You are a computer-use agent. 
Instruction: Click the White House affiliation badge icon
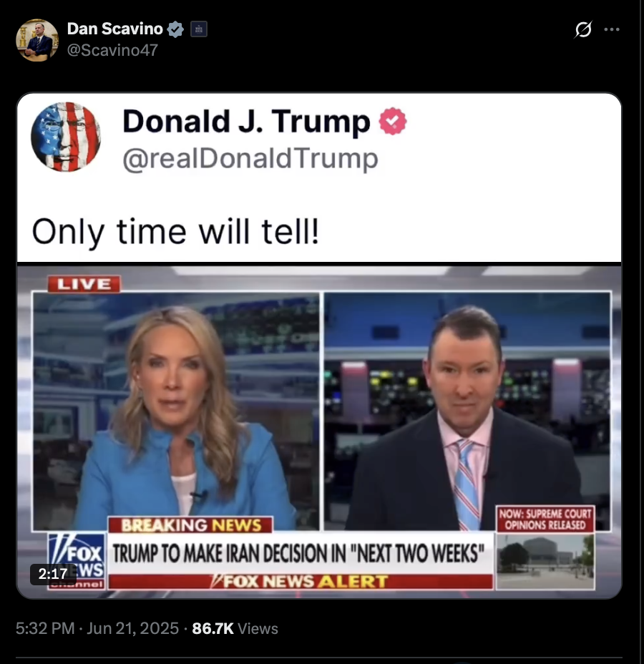click(x=199, y=29)
